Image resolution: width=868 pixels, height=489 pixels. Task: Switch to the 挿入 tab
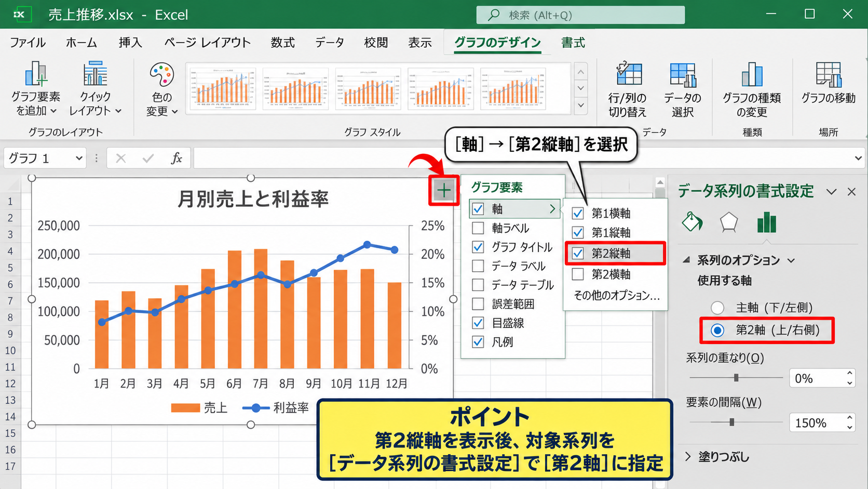pos(130,43)
